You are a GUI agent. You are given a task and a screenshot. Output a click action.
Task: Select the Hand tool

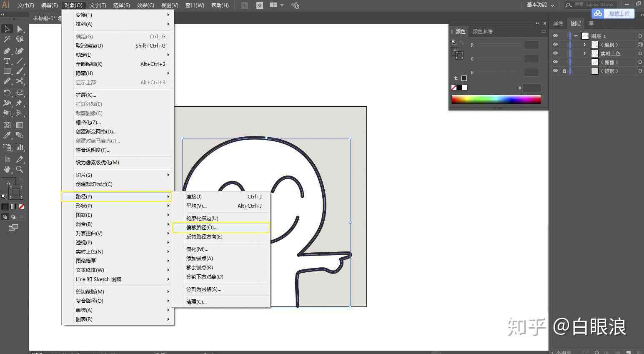click(7, 169)
